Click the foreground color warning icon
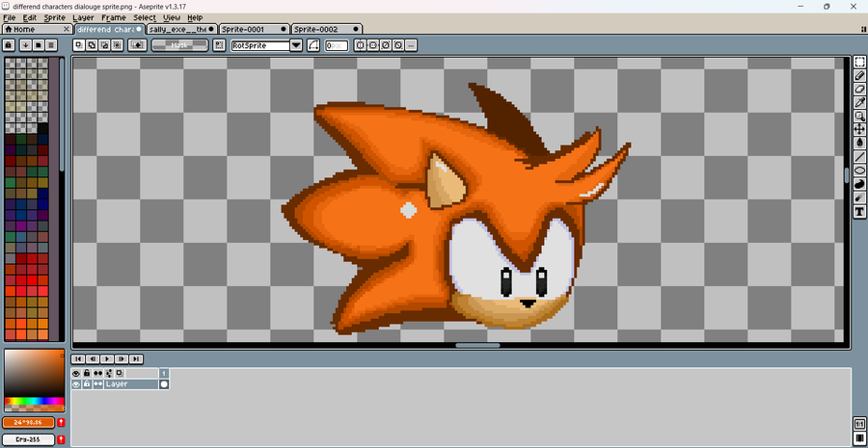Viewport: 868px width, 448px height. click(61, 423)
